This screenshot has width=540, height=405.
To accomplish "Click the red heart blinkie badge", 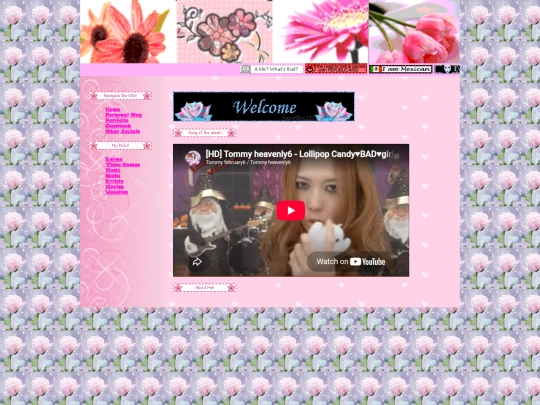I will tap(336, 68).
